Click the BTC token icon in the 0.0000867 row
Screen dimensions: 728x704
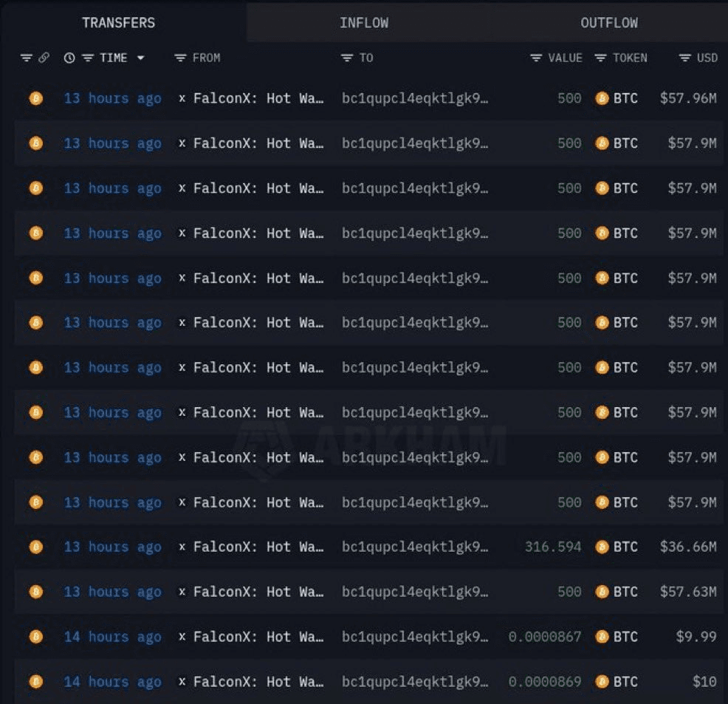click(602, 637)
